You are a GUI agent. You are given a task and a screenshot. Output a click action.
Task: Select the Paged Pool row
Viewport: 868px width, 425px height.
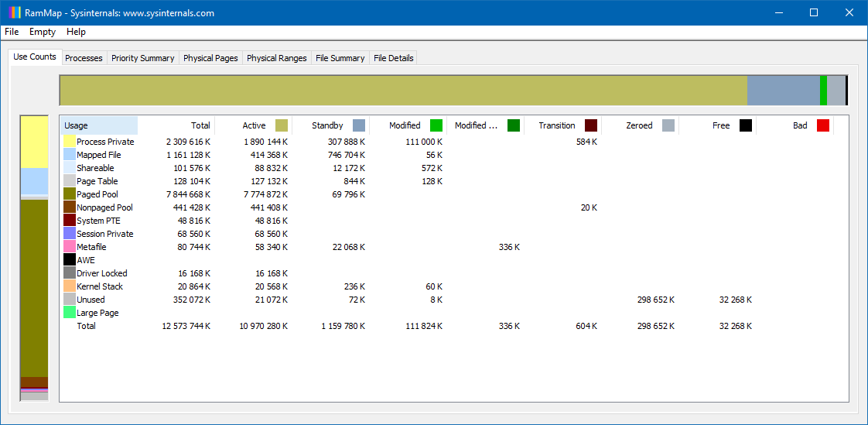[97, 194]
